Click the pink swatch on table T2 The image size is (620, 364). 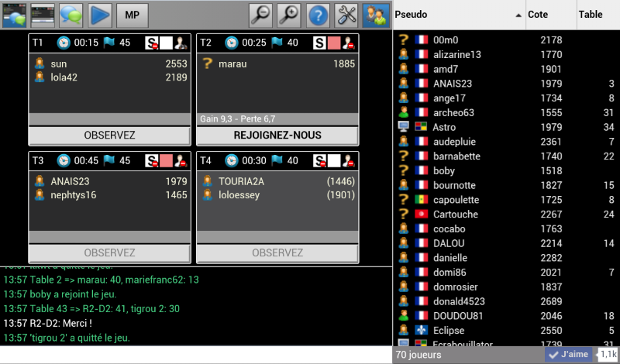tap(334, 43)
